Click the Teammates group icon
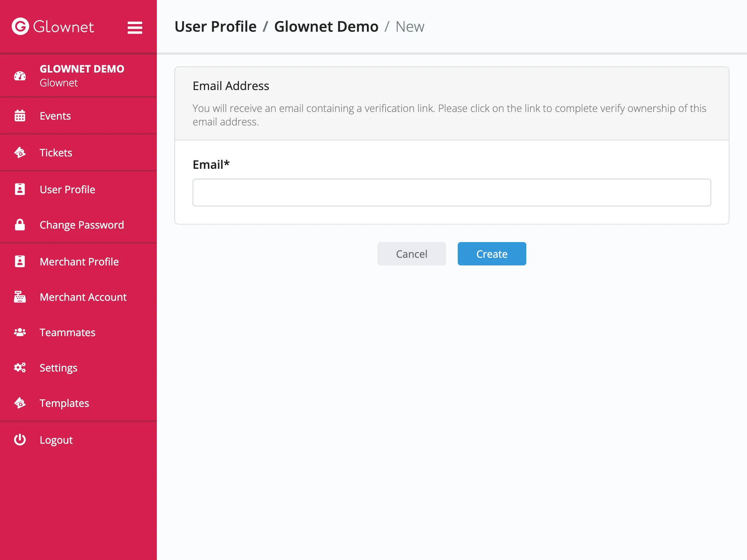747x560 pixels. click(x=20, y=332)
